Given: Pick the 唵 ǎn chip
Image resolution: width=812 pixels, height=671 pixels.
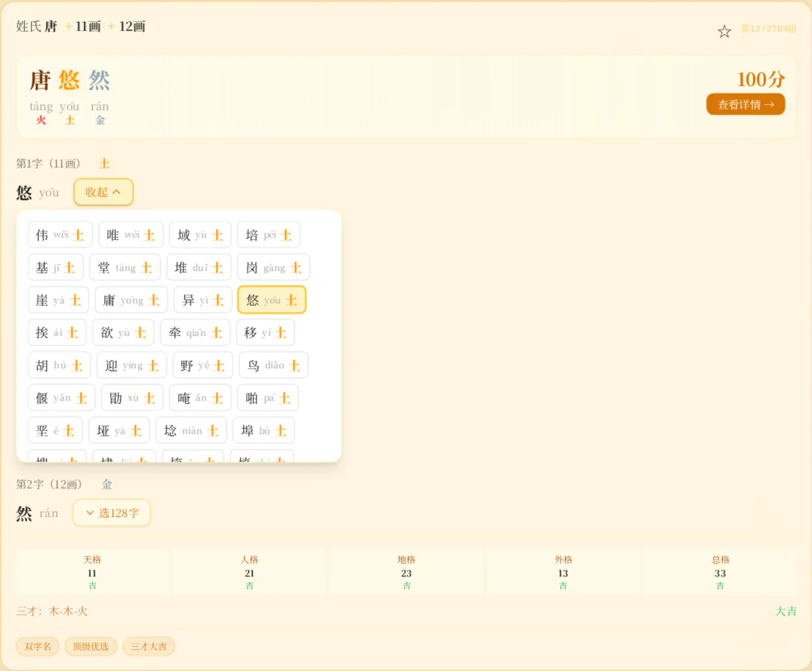Looking at the screenshot, I should [x=200, y=398].
